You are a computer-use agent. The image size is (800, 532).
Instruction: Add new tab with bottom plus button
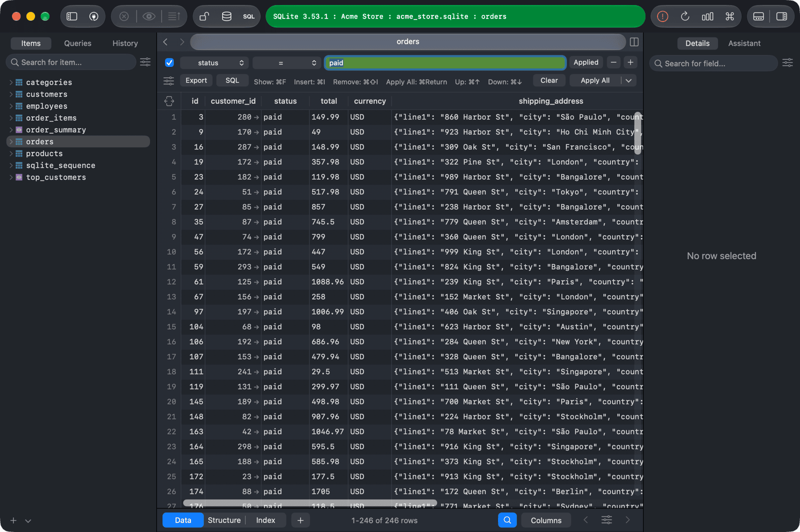pyautogui.click(x=300, y=520)
